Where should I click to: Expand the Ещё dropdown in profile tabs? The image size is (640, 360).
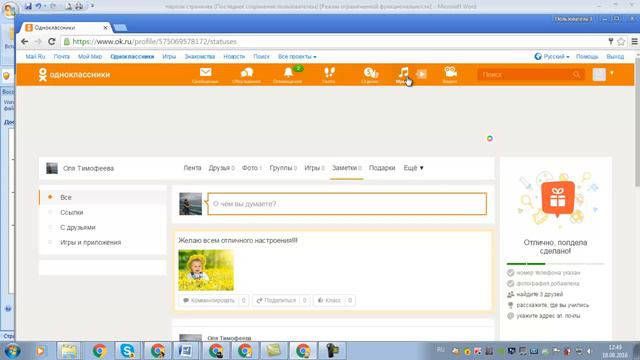(413, 168)
